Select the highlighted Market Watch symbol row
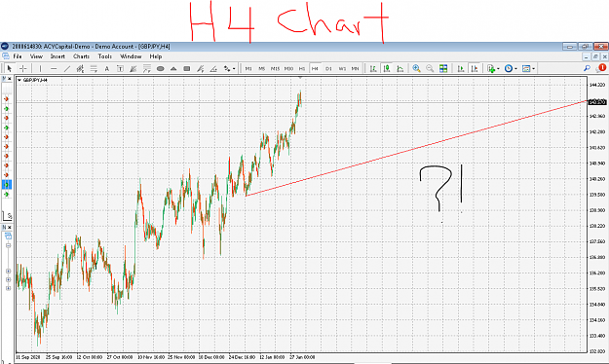This screenshot has width=609, height=364. coord(7,185)
